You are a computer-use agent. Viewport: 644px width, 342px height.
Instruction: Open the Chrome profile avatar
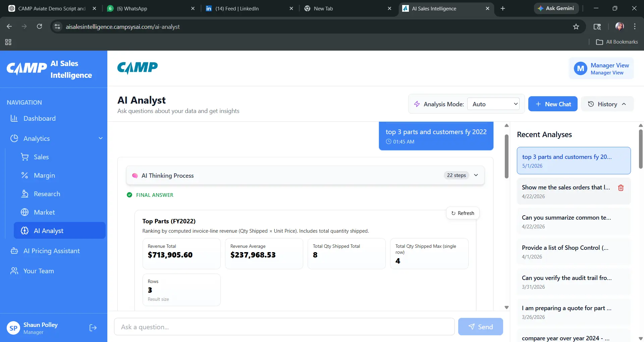pos(620,26)
